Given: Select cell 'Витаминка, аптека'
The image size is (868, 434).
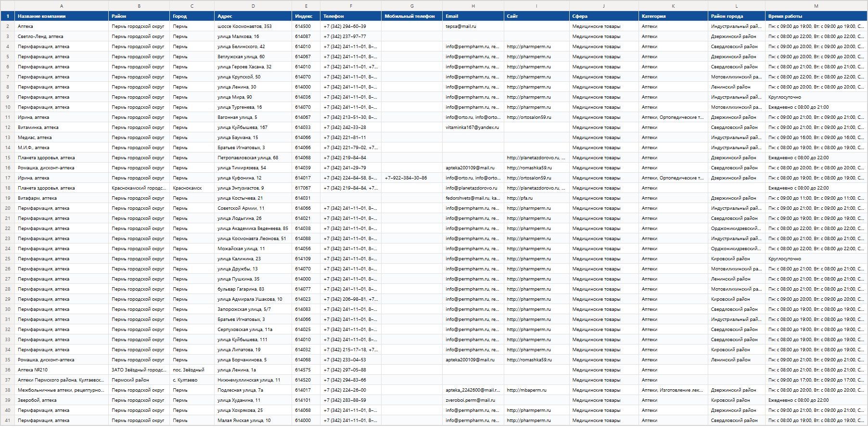Looking at the screenshot, I should [62, 128].
